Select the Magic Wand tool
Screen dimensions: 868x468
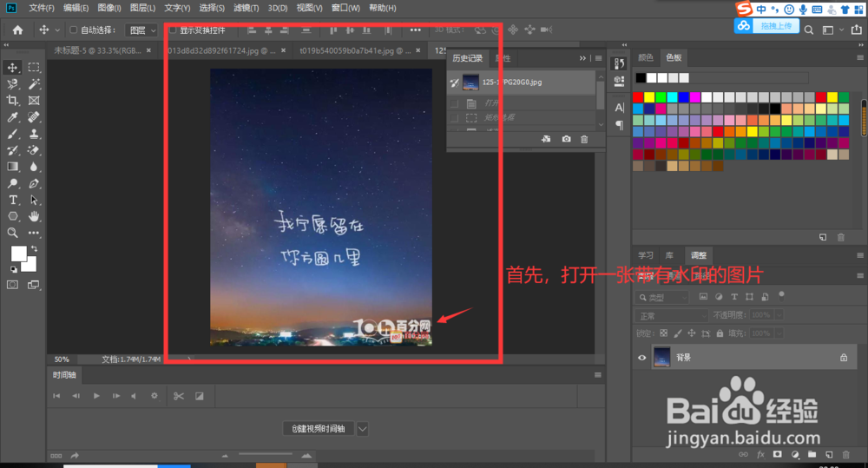click(x=34, y=83)
